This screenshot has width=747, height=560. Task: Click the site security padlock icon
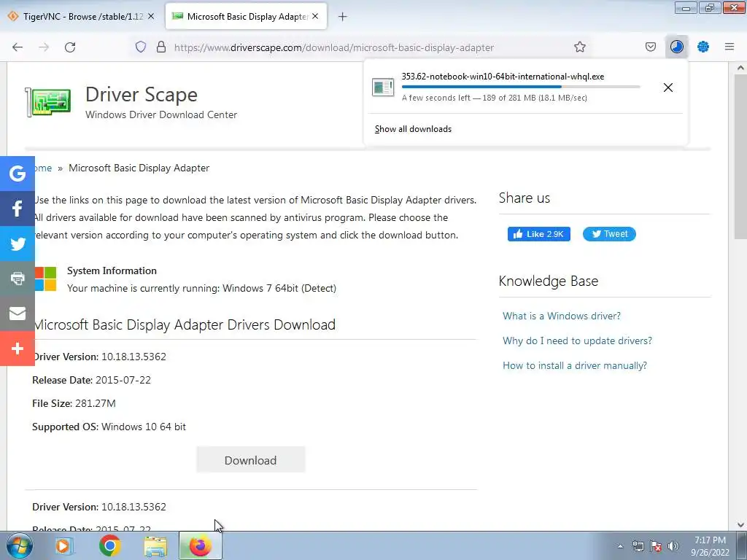pyautogui.click(x=161, y=47)
